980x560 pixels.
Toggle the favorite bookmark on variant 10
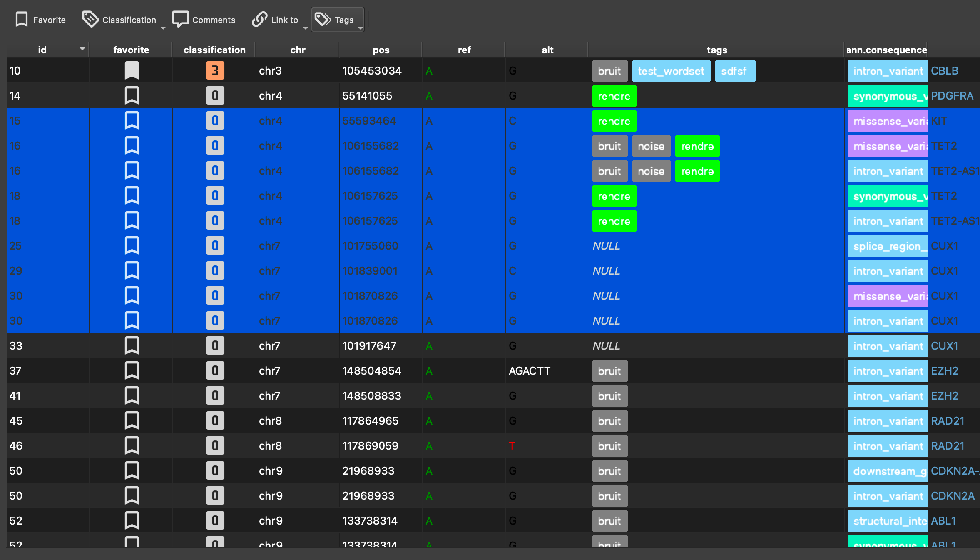tap(131, 70)
